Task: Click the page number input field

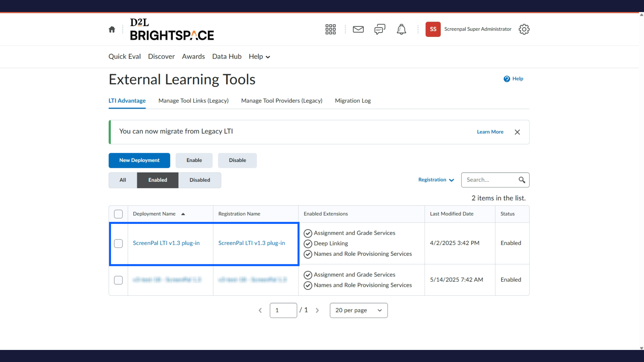Action: [x=283, y=310]
